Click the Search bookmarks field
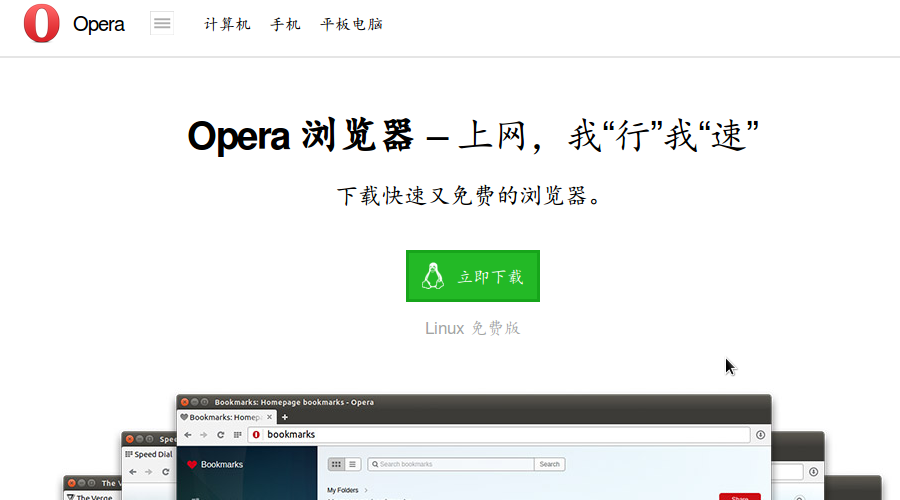The image size is (900, 500). (x=451, y=464)
